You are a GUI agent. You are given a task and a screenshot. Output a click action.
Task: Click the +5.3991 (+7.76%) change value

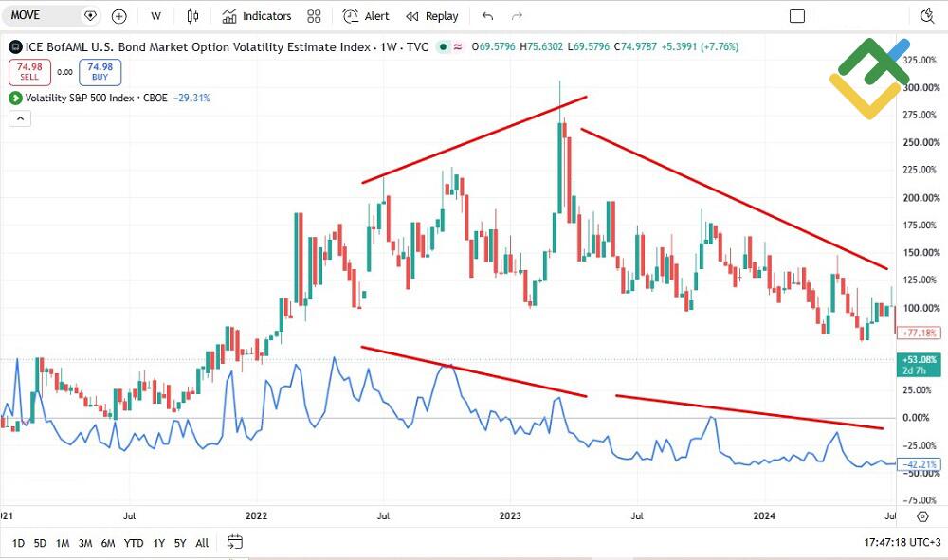[x=700, y=46]
